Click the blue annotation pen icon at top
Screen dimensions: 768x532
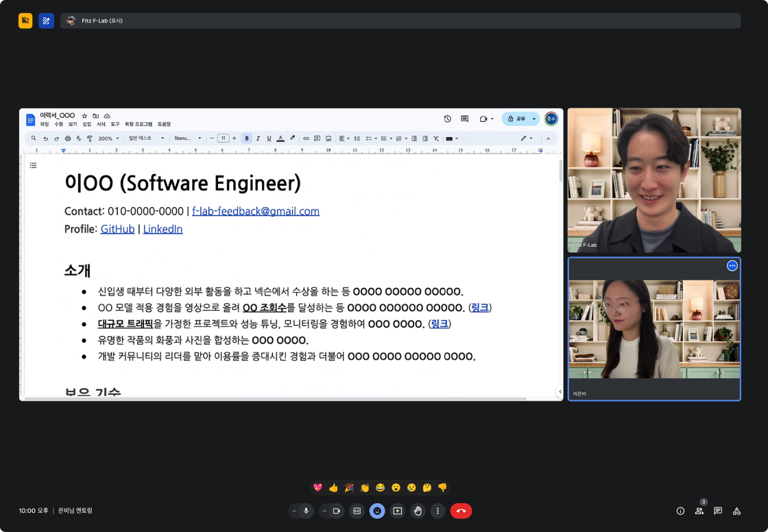coord(46,21)
